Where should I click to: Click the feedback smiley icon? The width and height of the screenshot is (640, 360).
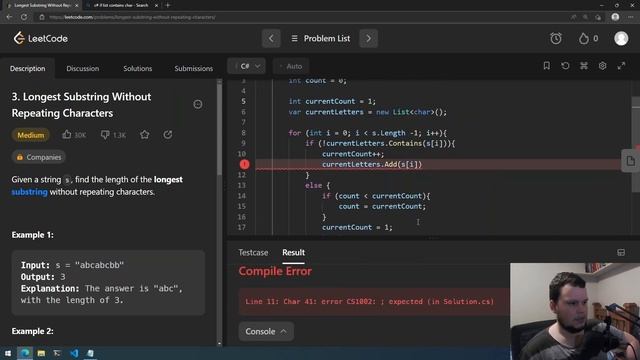(198, 104)
